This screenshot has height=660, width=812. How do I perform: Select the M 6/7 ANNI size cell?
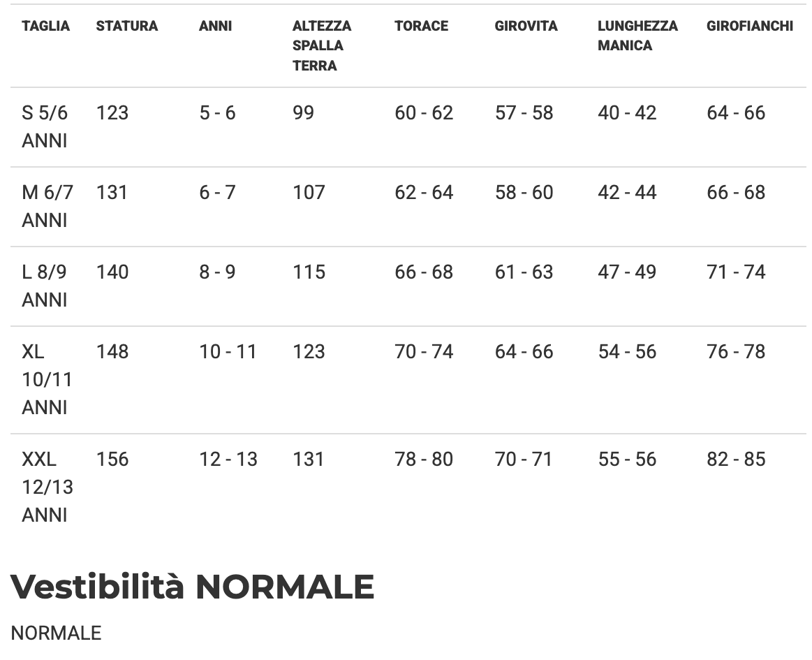point(47,206)
